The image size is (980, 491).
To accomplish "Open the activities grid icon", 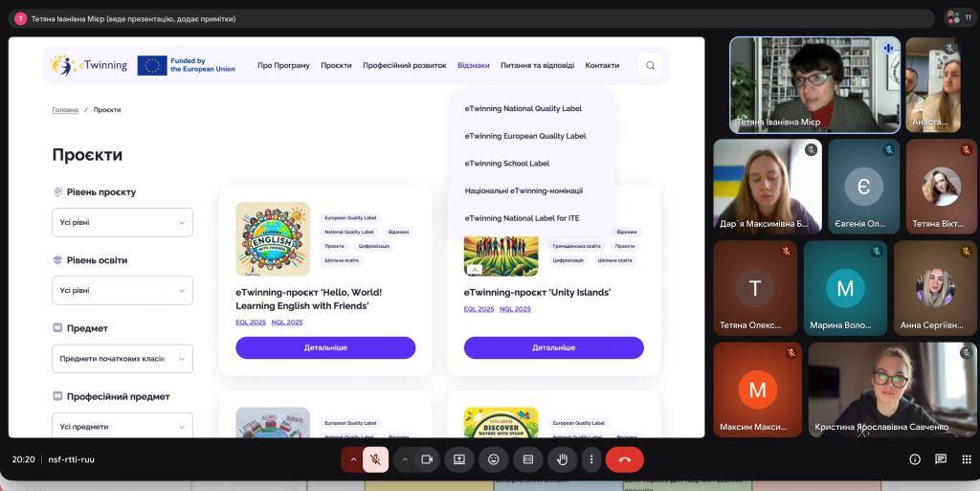I will click(967, 459).
